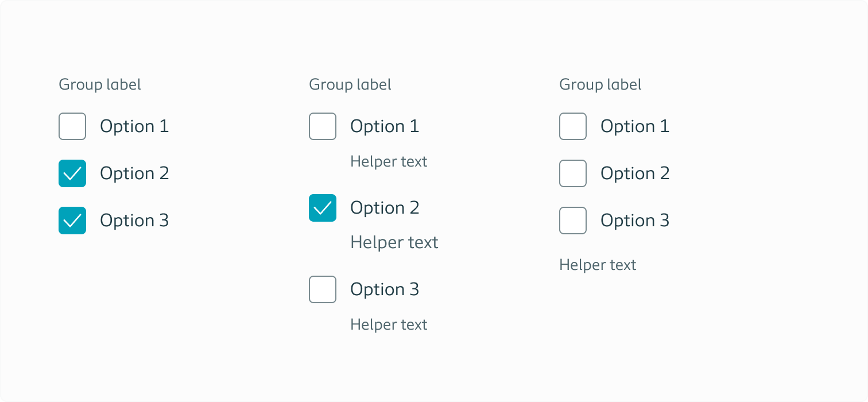Image resolution: width=868 pixels, height=402 pixels.
Task: Select the Option 2 label text in first group
Action: 134,173
